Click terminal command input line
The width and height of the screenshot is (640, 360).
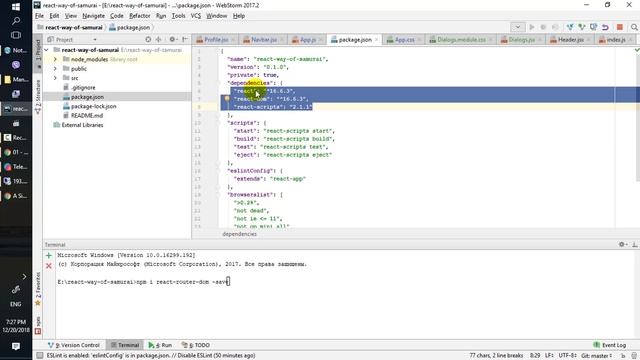(x=144, y=282)
